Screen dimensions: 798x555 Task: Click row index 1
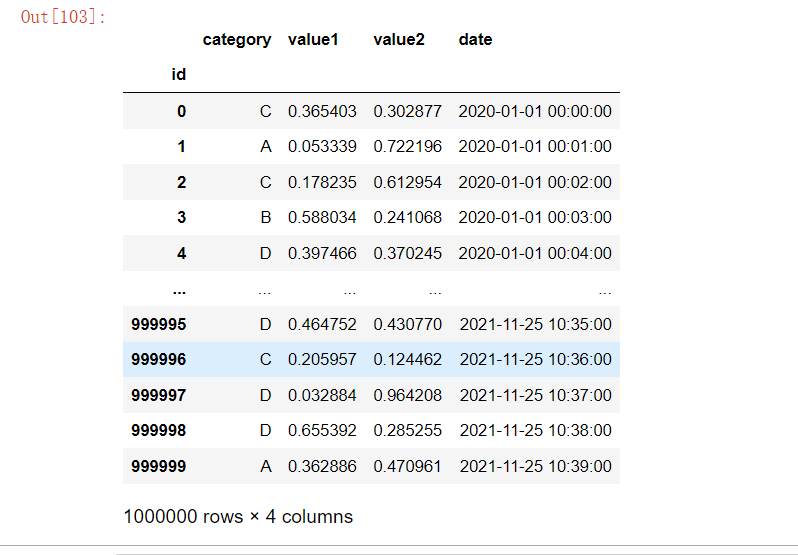182,147
